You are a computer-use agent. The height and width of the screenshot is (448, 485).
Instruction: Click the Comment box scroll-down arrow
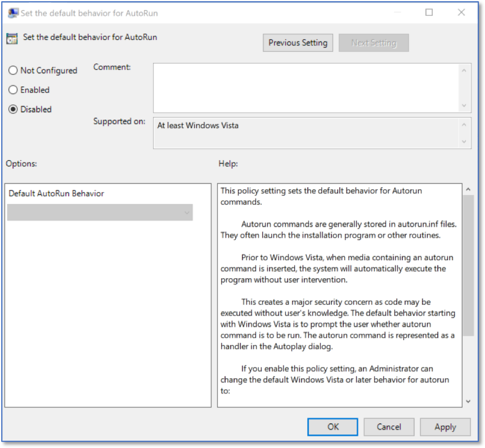[464, 106]
